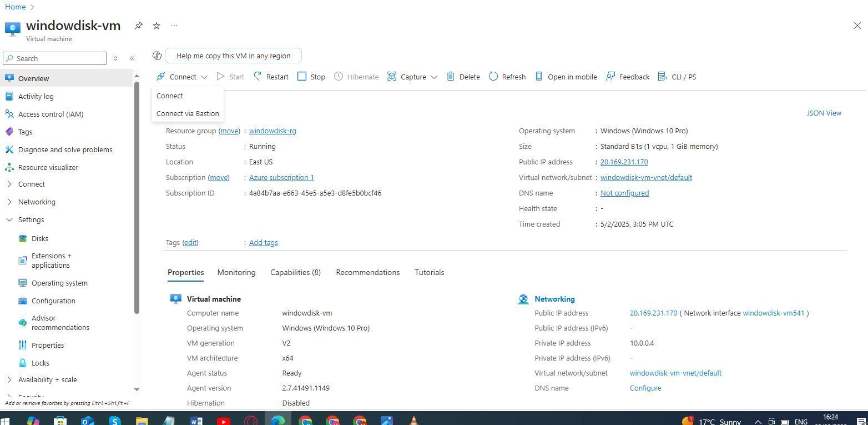The width and height of the screenshot is (868, 425).
Task: Open the Windows Start menu
Action: click(x=5, y=421)
